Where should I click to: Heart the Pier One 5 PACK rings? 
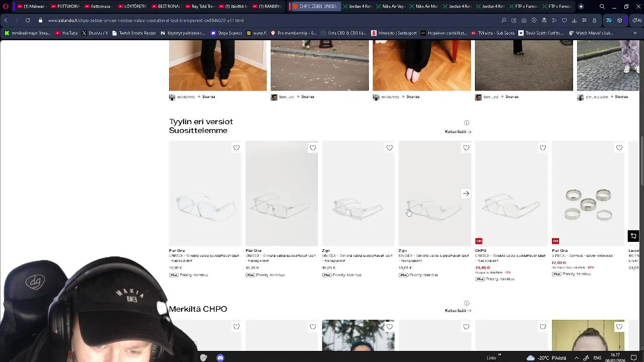[x=619, y=148]
